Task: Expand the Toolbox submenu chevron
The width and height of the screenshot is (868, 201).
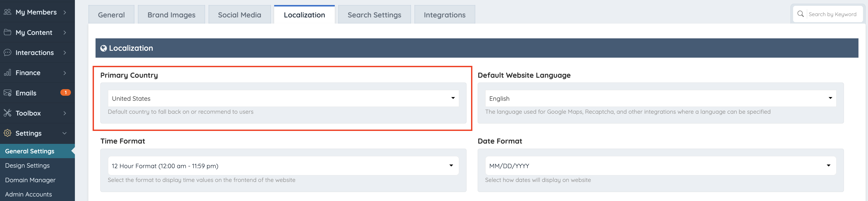Action: 65,113
